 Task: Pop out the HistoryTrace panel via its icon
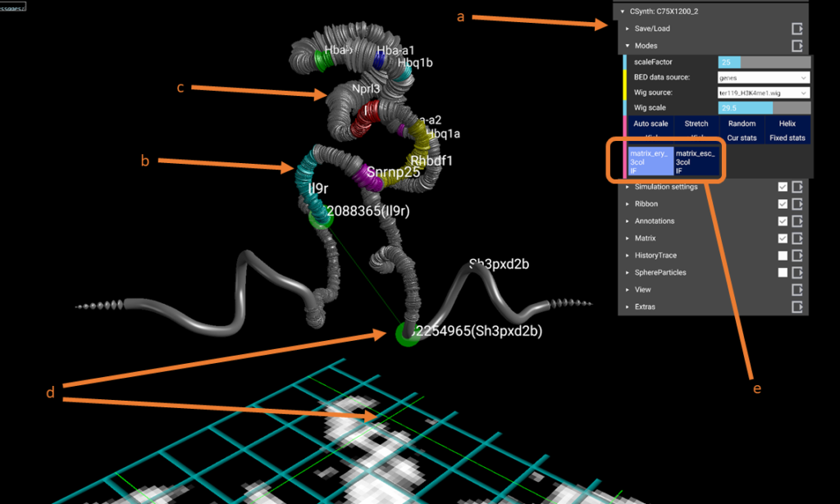[797, 256]
